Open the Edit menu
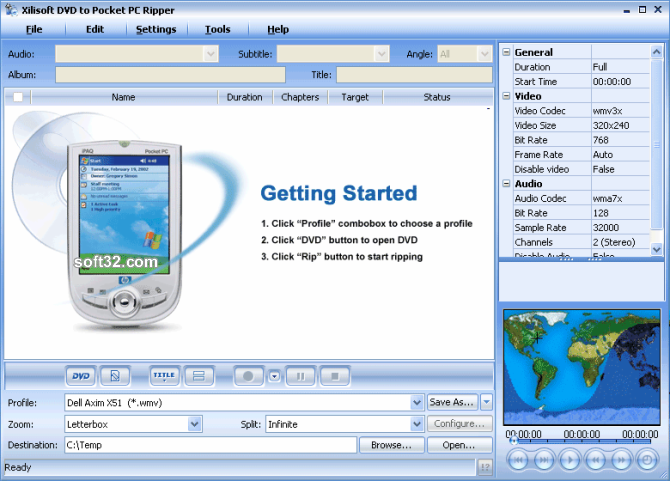Viewport: 670px width, 481px height. click(x=95, y=29)
